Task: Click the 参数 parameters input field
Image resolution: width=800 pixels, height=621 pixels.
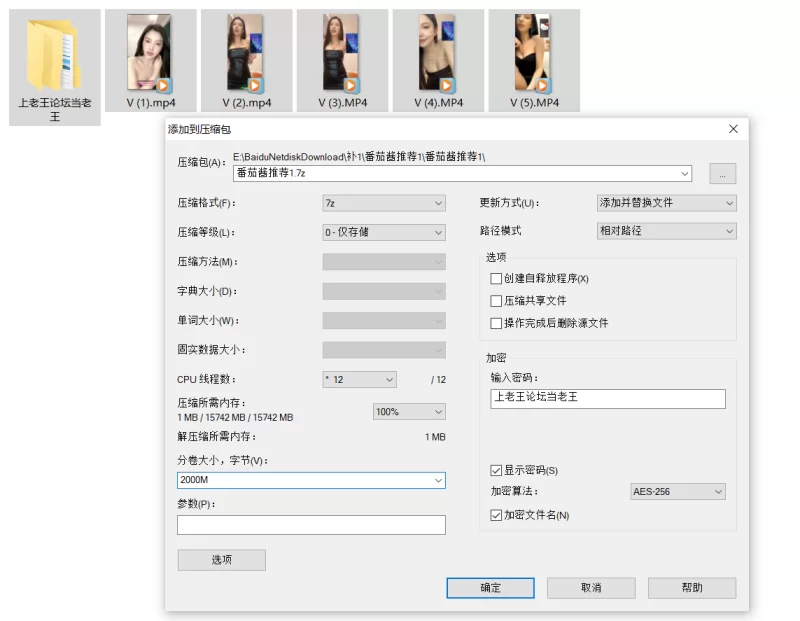Action: point(311,525)
